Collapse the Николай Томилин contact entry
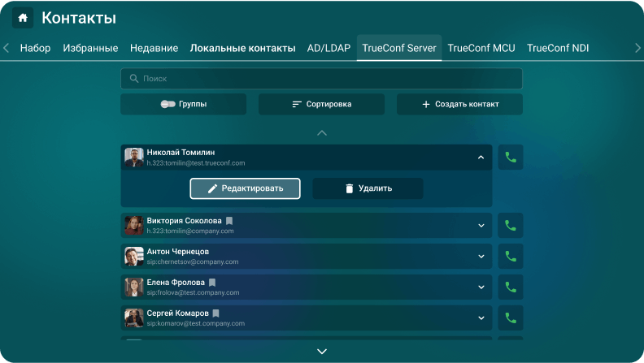This screenshot has height=363, width=644. pyautogui.click(x=481, y=158)
